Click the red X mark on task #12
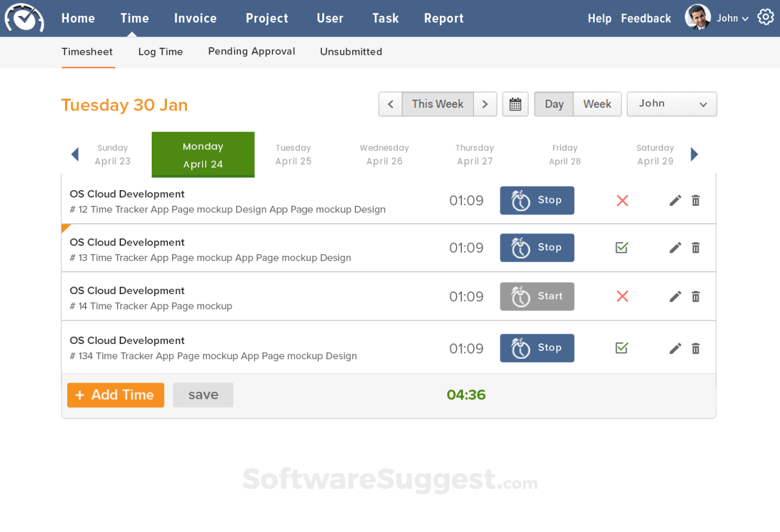This screenshot has width=780, height=532. pos(622,200)
